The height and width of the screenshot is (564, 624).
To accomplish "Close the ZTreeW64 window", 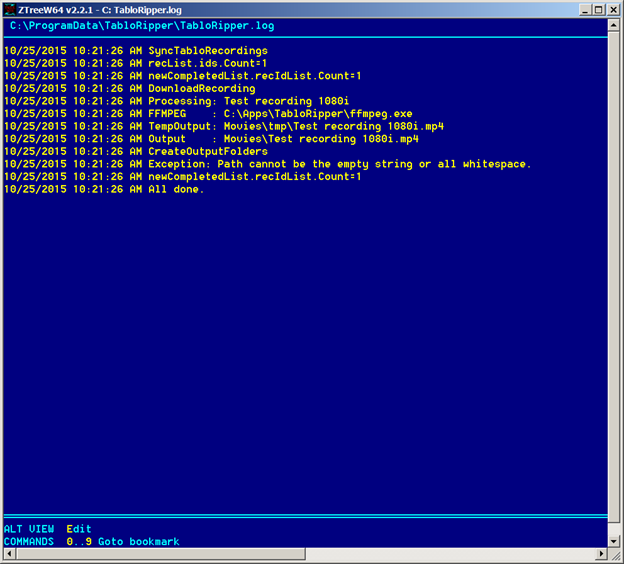I will coord(613,10).
